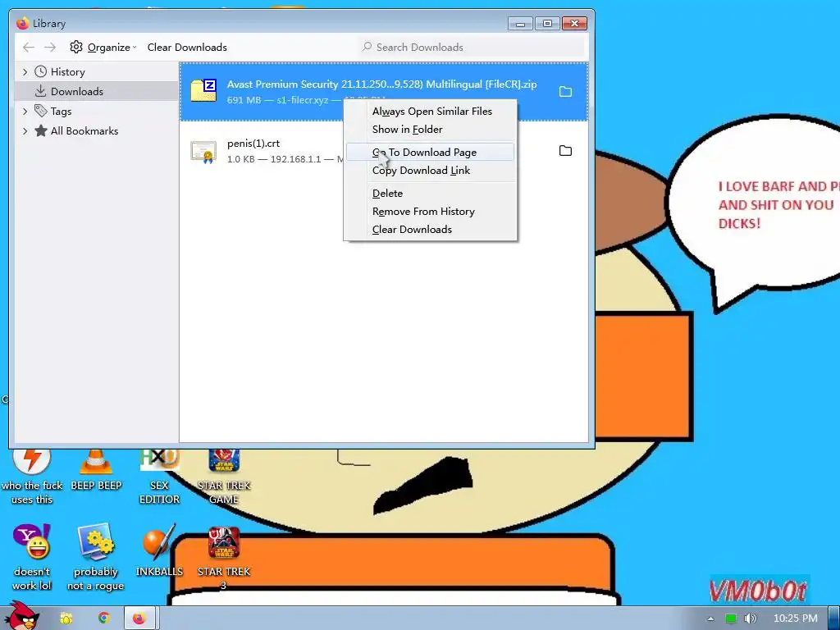Image resolution: width=840 pixels, height=630 pixels.
Task: Open 'doesn't work lol' Yahoo desktop icon
Action: (32, 557)
